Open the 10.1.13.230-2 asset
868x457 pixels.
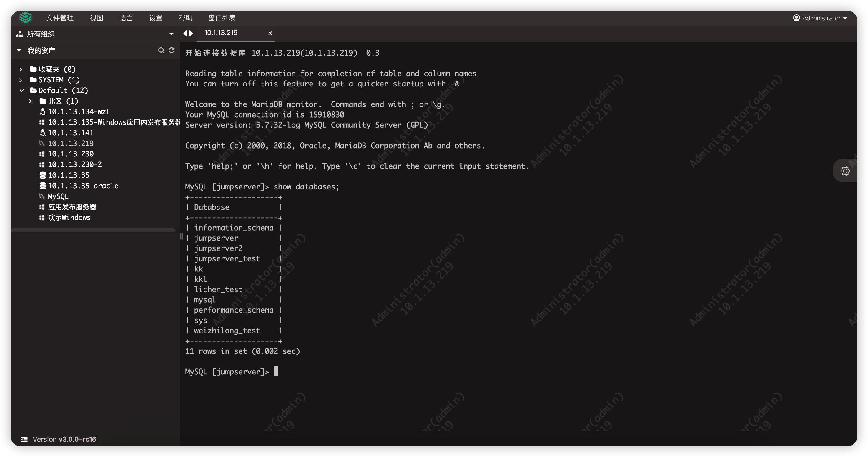tap(74, 164)
